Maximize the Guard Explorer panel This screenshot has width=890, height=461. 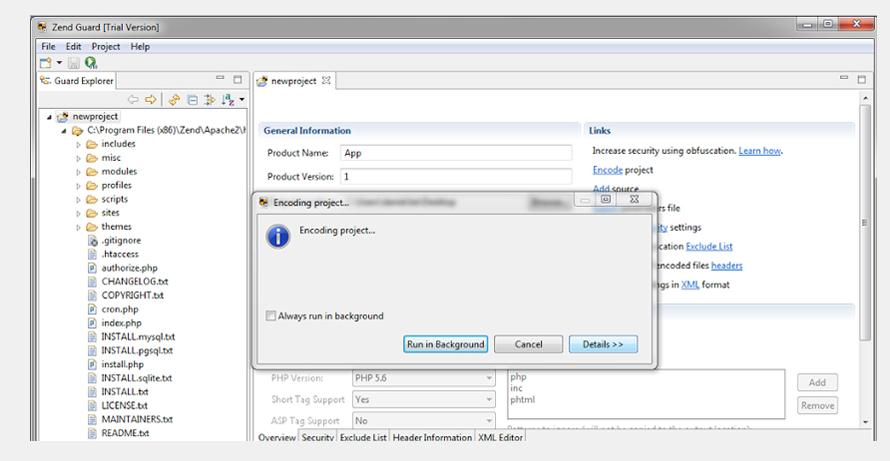click(x=238, y=79)
